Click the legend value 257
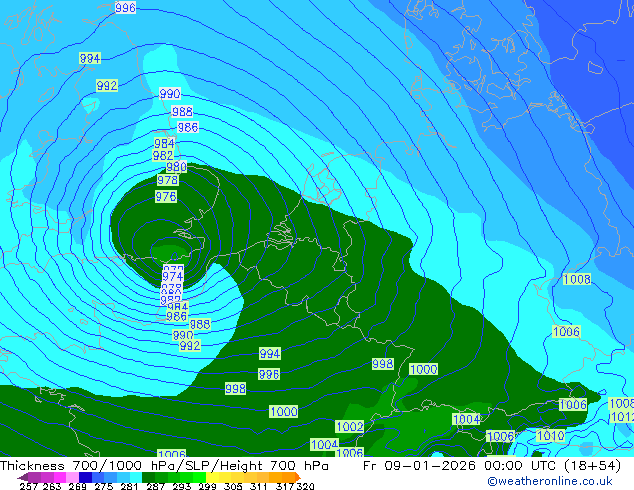Screen dimensions: 634x490 [28, 486]
